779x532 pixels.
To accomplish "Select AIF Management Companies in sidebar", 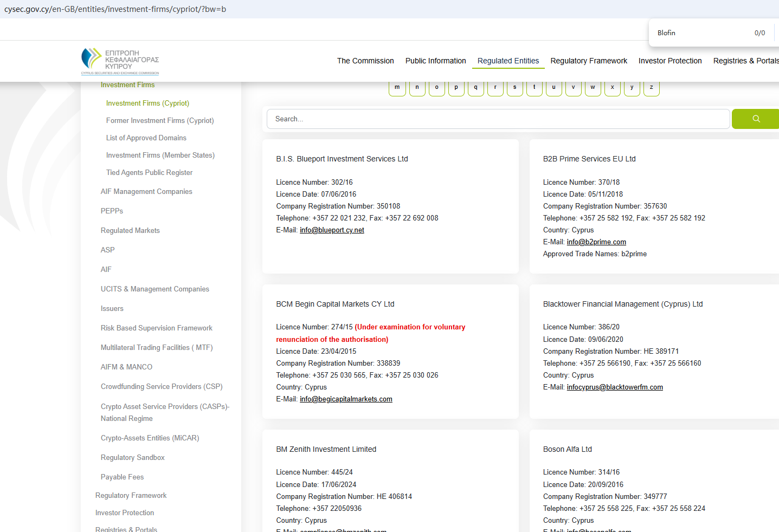I will [x=146, y=192].
